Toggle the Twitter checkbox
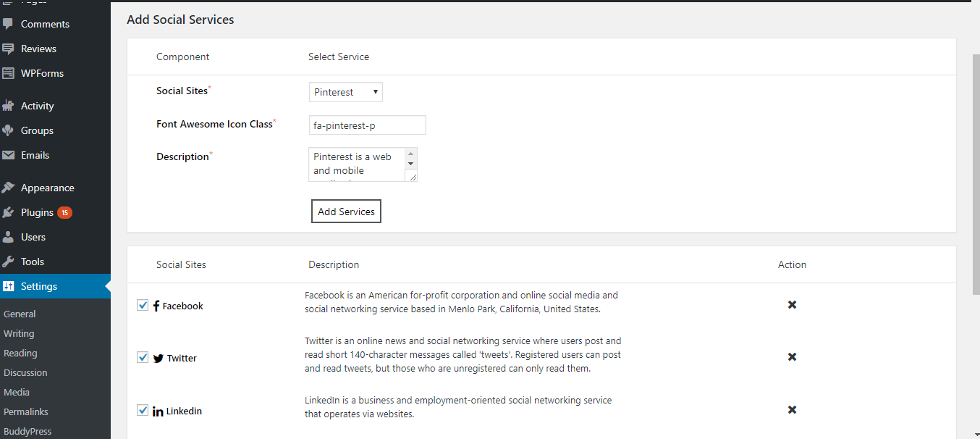 pyautogui.click(x=143, y=357)
